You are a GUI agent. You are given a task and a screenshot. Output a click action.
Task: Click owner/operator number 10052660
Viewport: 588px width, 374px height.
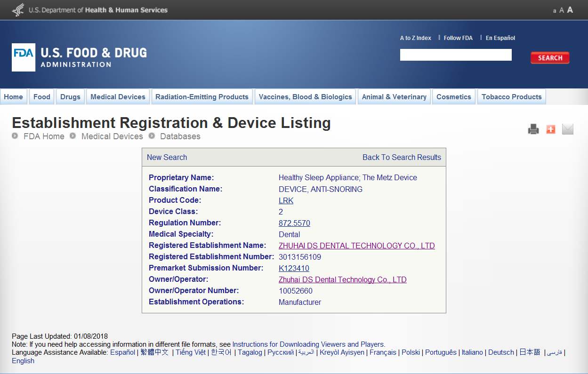[x=296, y=291]
